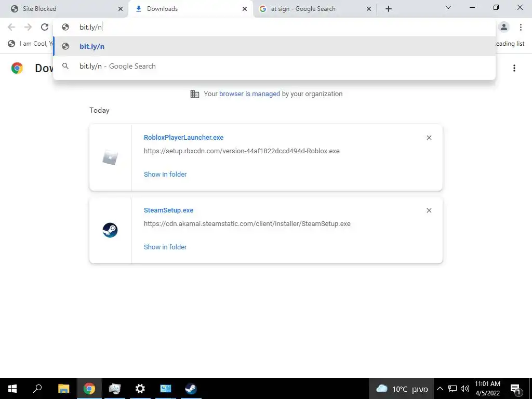532x399 pixels.
Task: Switch to 'at sign - Google Search' tab
Action: (315, 9)
